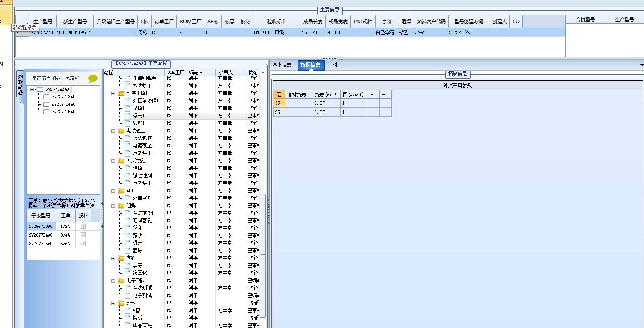
Task: Click document icon of 阻焊前处理 step
Action: click(128, 213)
